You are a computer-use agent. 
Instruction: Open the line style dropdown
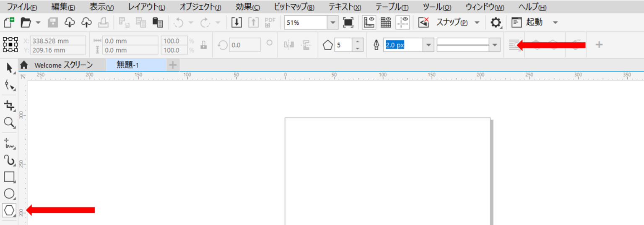pos(495,45)
